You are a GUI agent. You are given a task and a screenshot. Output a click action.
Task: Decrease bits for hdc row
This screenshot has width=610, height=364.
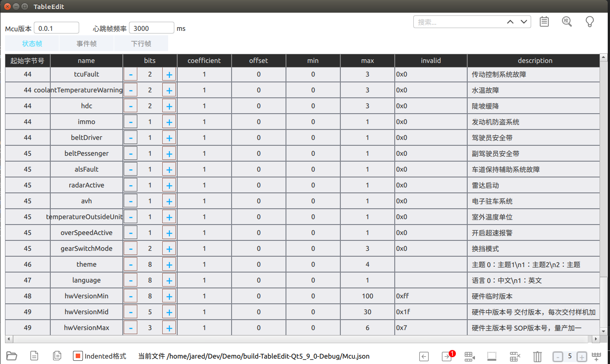pos(131,106)
